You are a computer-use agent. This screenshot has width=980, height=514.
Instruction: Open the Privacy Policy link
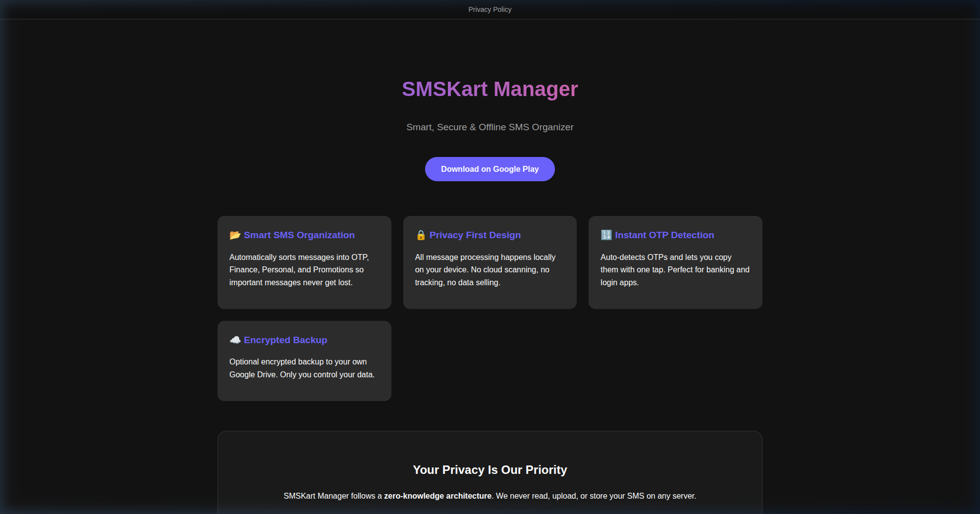tap(490, 9)
